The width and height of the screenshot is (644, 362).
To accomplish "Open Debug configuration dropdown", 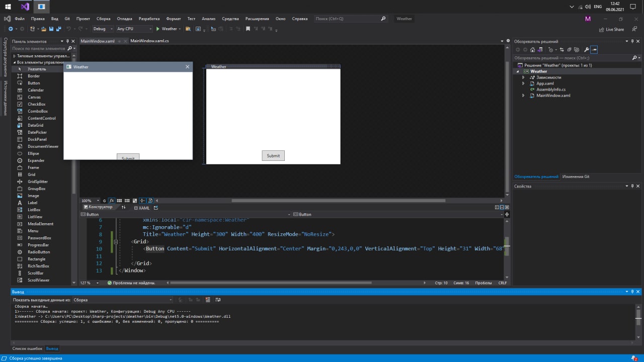I will pyautogui.click(x=103, y=29).
